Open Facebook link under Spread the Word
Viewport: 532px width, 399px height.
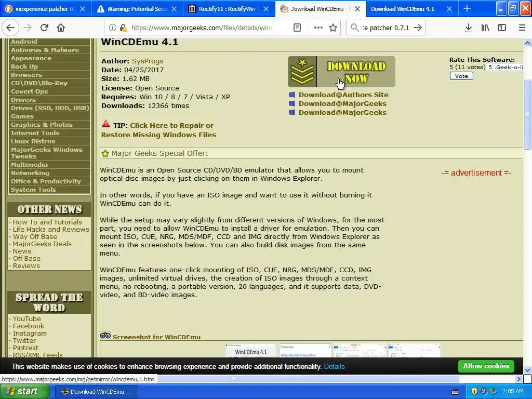29,326
